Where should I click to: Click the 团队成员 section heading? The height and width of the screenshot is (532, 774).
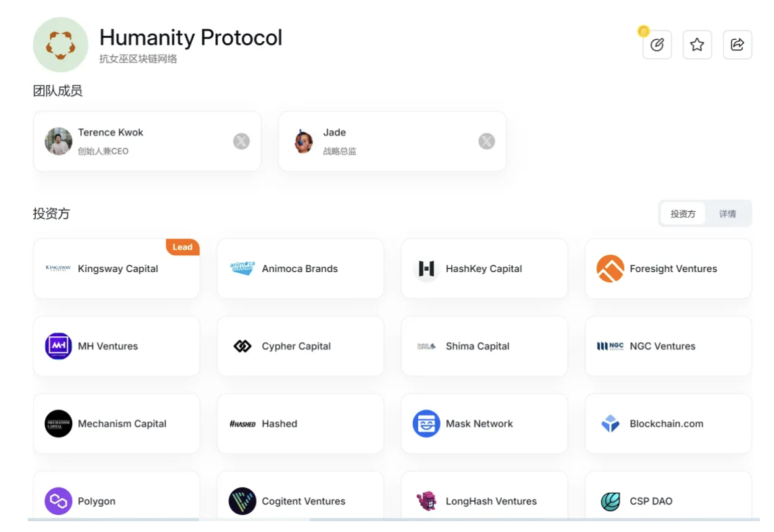coord(58,91)
